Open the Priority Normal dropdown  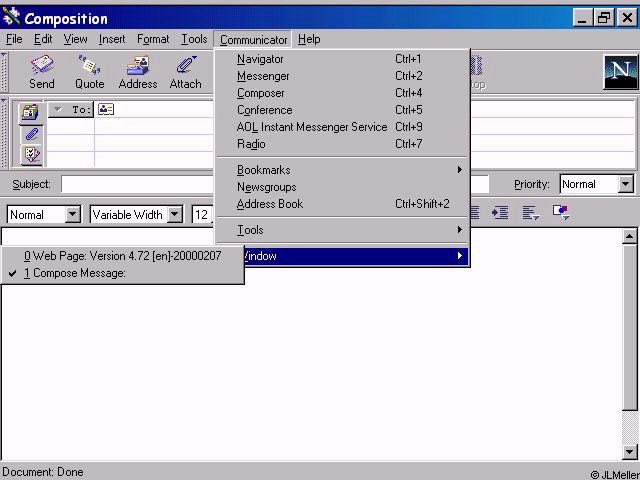[x=626, y=184]
